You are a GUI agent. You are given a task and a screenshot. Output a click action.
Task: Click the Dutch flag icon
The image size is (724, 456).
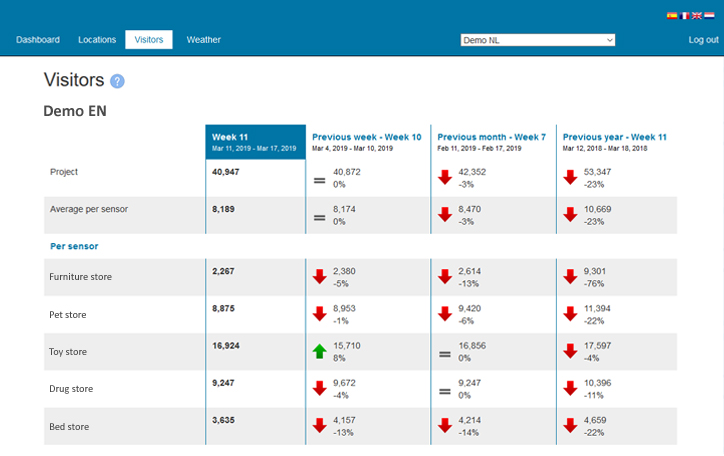(709, 16)
